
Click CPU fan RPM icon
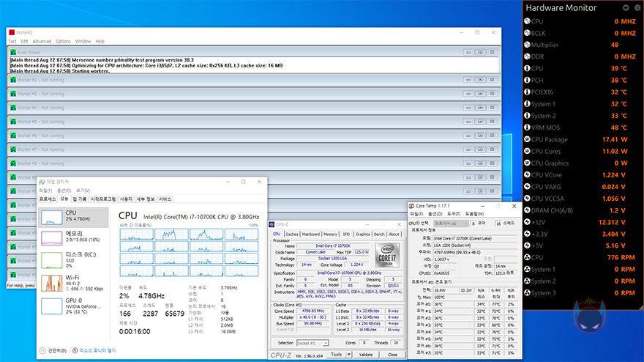click(x=528, y=257)
